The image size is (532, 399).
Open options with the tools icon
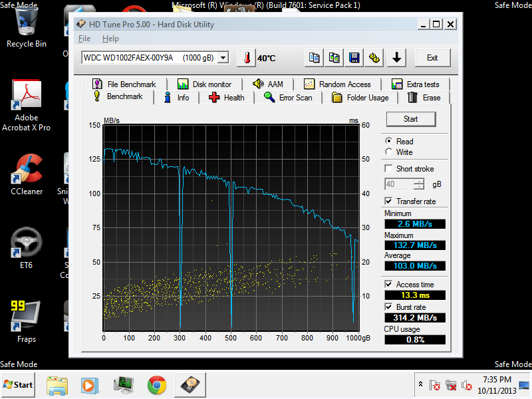coord(374,58)
